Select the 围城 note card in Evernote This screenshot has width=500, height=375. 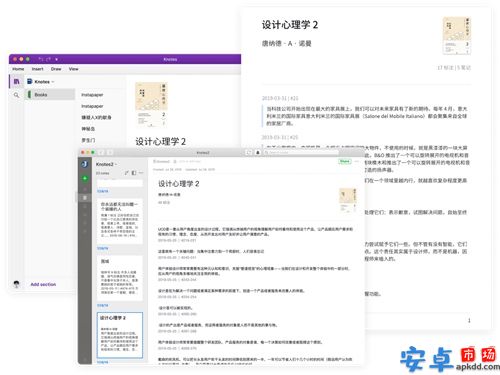click(120, 278)
